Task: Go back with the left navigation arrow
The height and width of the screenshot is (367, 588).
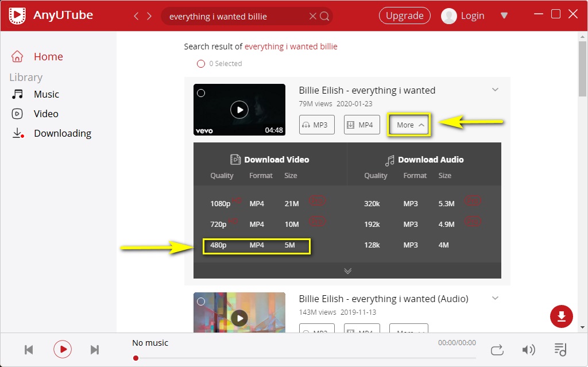Action: 136,16
